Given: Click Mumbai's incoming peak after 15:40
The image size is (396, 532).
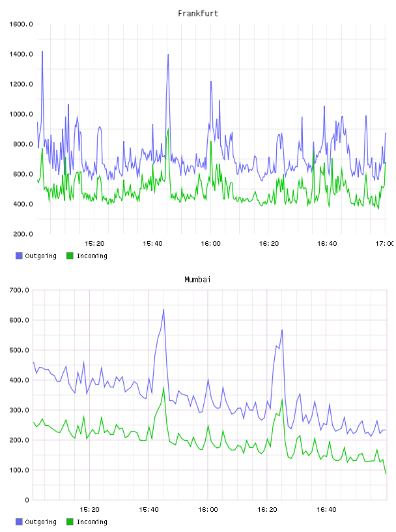Looking at the screenshot, I should coord(163,387).
